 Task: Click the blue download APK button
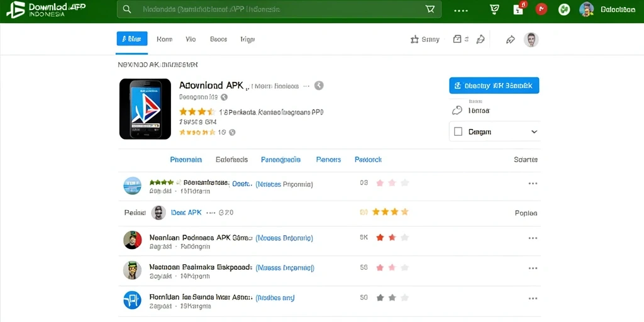click(494, 86)
